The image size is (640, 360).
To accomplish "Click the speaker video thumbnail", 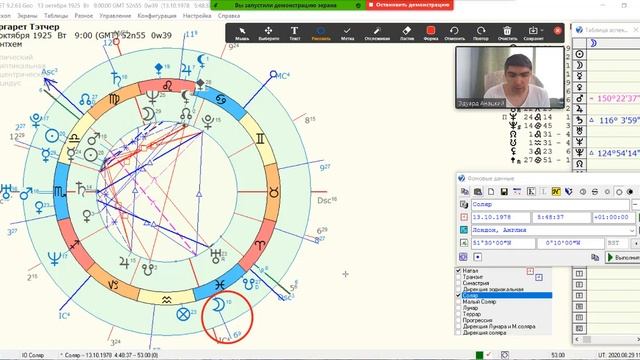I will click(x=510, y=77).
